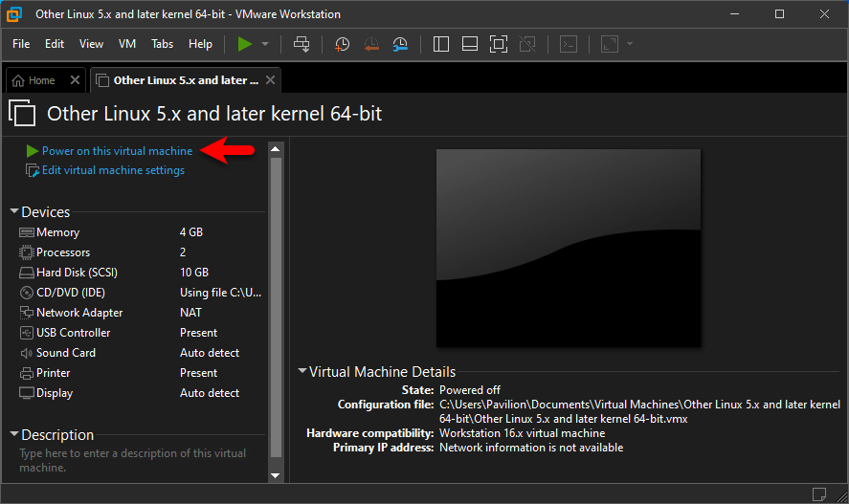Click the panel scrollbar down arrow
The width and height of the screenshot is (849, 504).
(276, 476)
